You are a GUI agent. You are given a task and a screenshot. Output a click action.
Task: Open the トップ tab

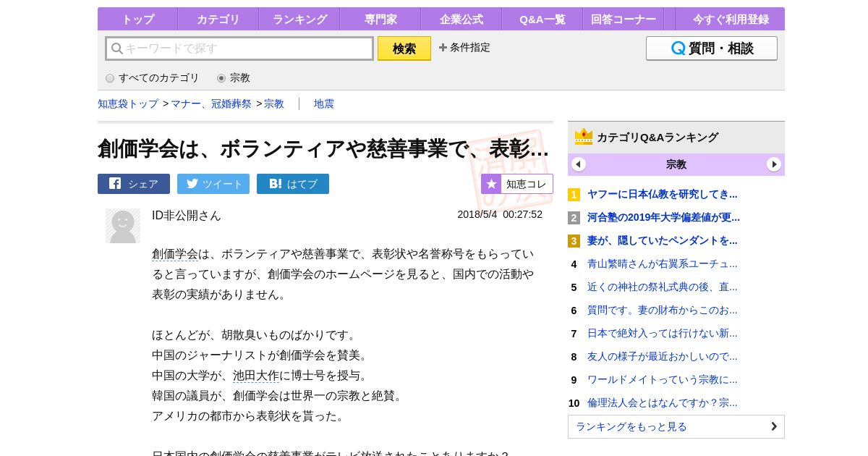(137, 20)
